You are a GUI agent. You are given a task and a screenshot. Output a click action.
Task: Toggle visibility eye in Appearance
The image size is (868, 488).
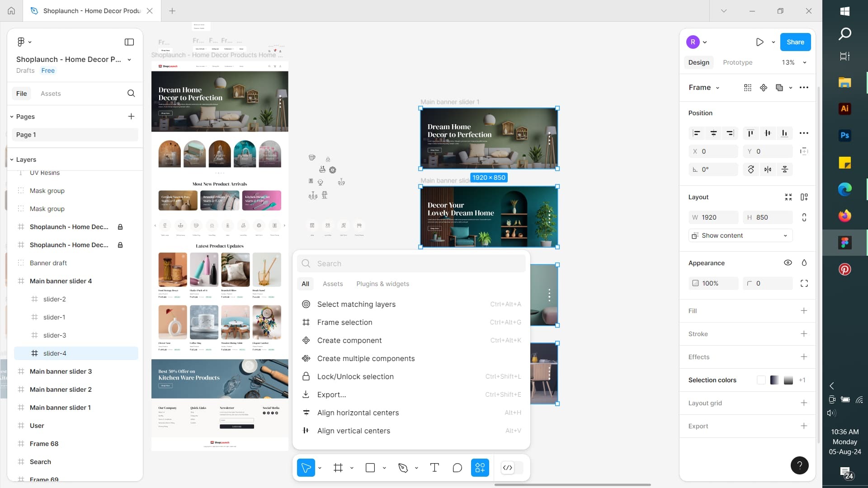click(788, 263)
